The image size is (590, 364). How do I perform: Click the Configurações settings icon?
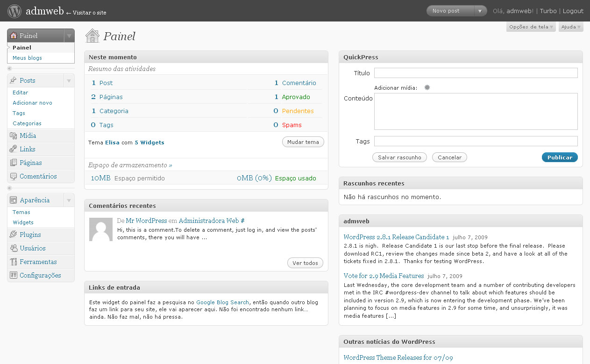[13, 275]
